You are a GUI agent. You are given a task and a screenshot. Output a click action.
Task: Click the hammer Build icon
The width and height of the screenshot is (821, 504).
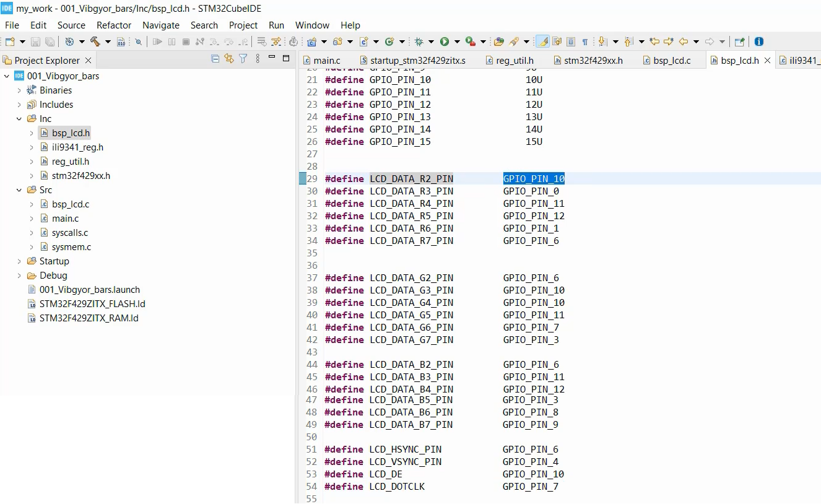(x=95, y=41)
